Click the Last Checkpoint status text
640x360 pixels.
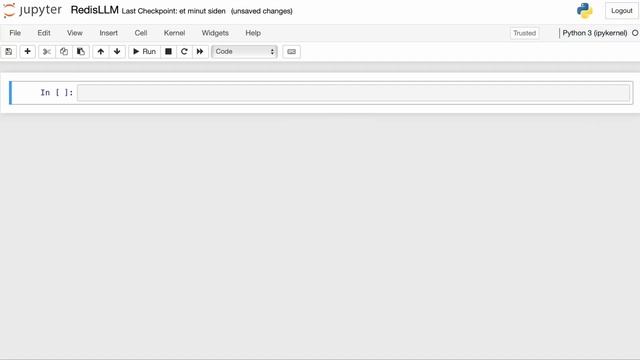173,11
